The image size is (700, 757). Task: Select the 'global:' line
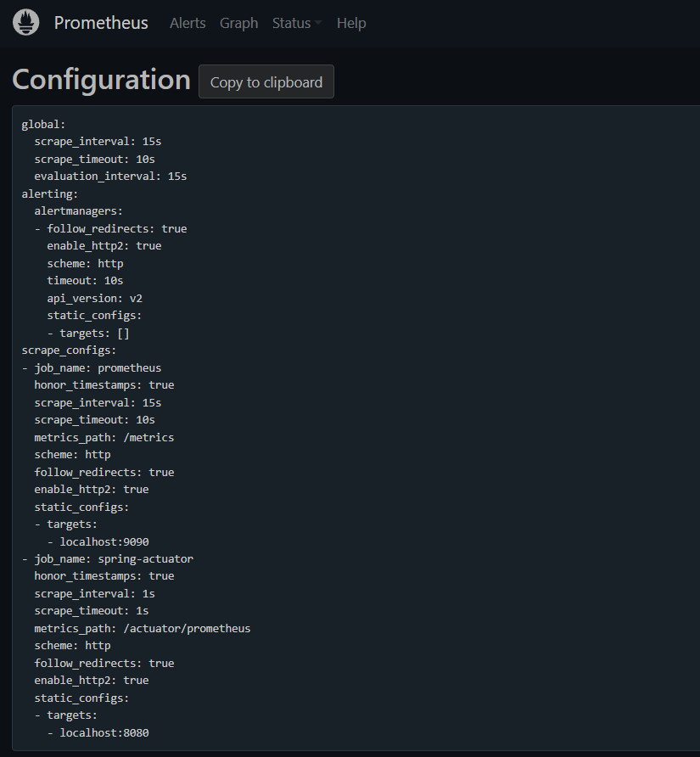click(43, 125)
